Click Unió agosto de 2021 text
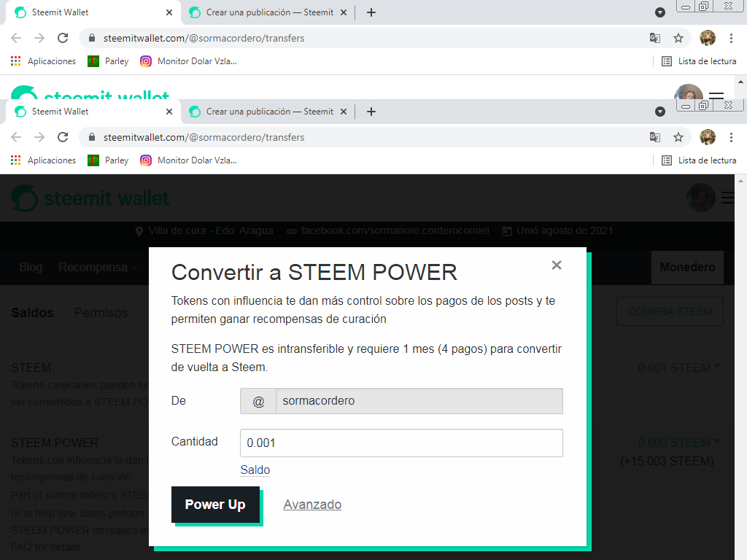The image size is (747, 560). pyautogui.click(x=565, y=231)
